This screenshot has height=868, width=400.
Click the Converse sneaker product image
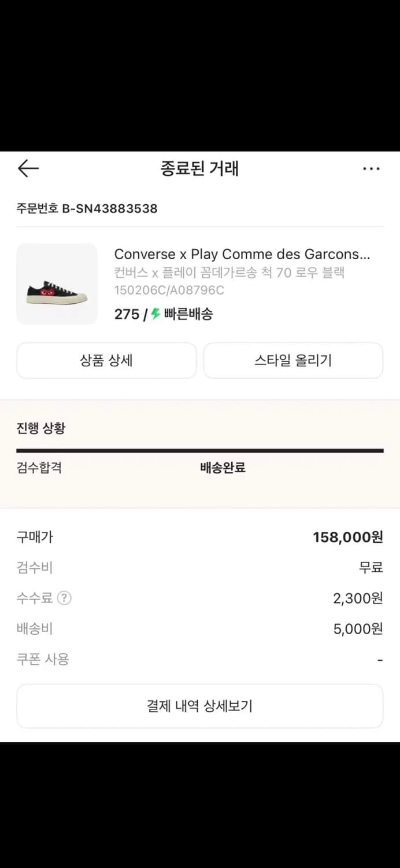tap(57, 284)
